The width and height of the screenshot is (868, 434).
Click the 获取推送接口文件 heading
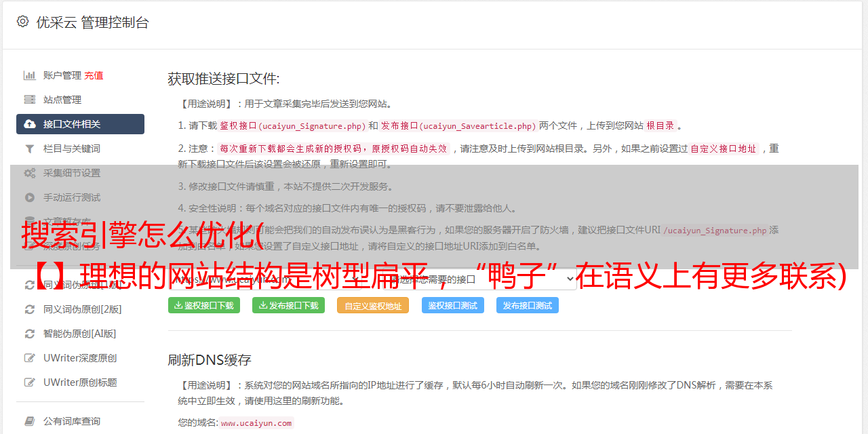click(224, 79)
